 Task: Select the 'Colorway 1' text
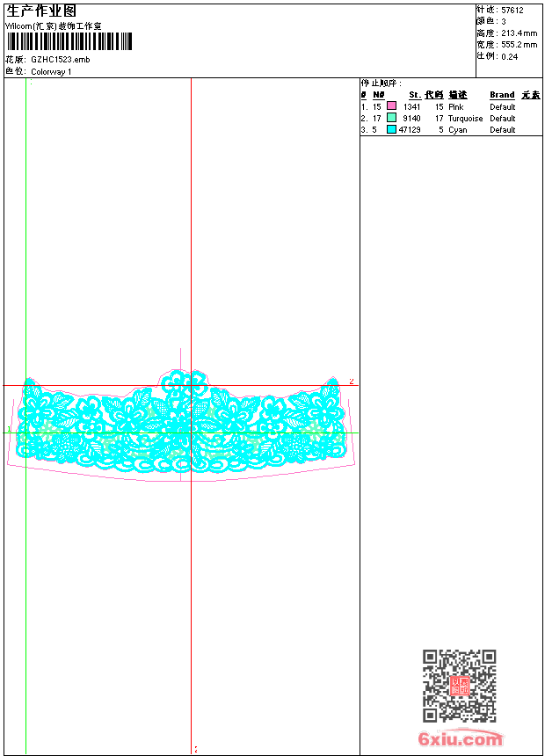(x=51, y=72)
